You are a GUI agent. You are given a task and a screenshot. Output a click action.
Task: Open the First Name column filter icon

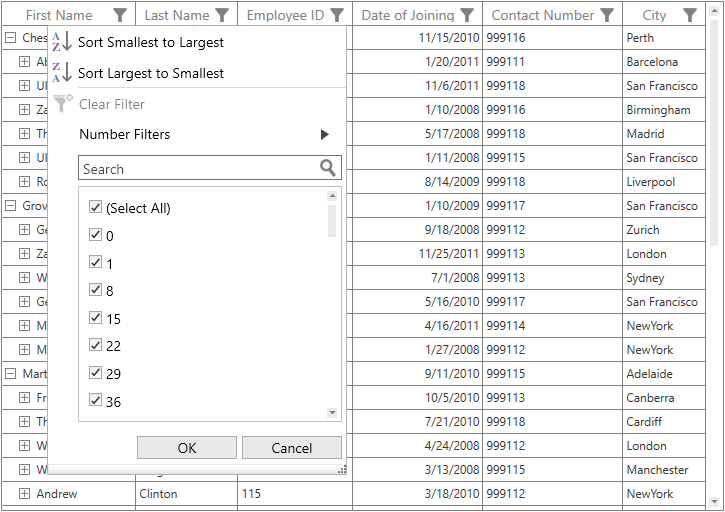point(120,15)
